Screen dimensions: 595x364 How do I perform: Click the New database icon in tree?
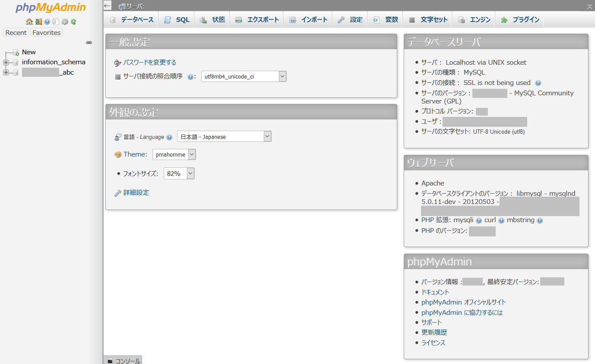(x=16, y=52)
